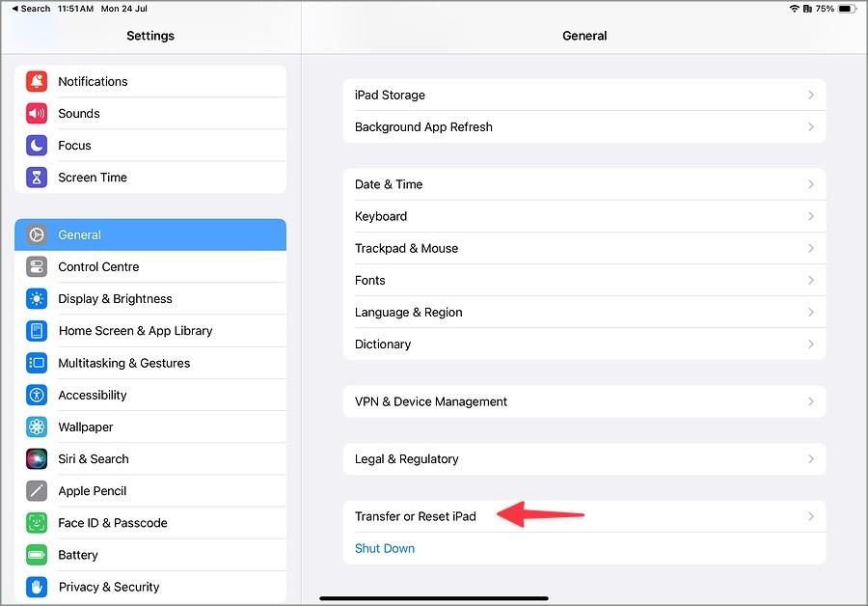Select General in sidebar
Screen dimensions: 868x606
coord(150,234)
